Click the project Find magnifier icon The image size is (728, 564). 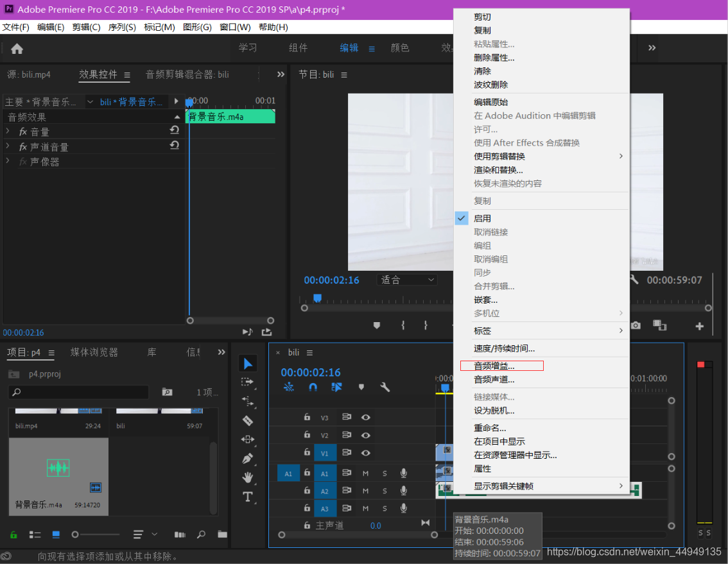(201, 534)
